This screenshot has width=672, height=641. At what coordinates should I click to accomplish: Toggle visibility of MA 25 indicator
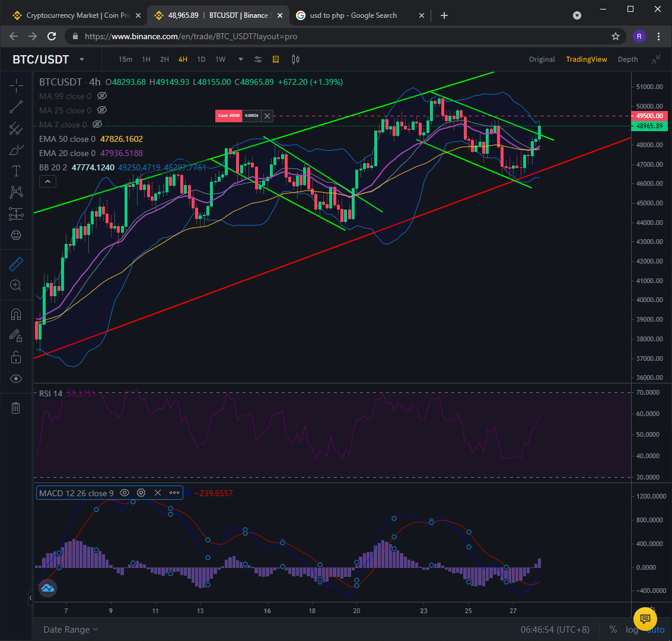coord(102,110)
